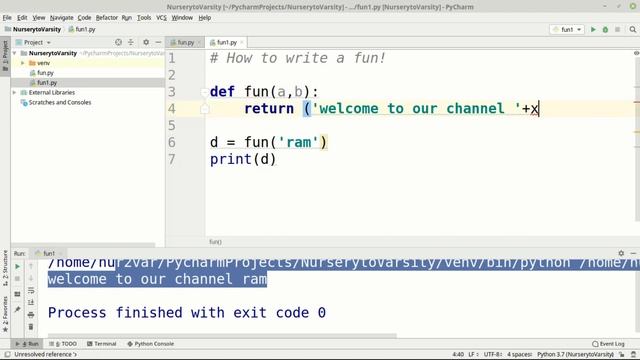Open the fun1 run configuration dropdown
The width and height of the screenshot is (640, 360).
click(x=567, y=29)
